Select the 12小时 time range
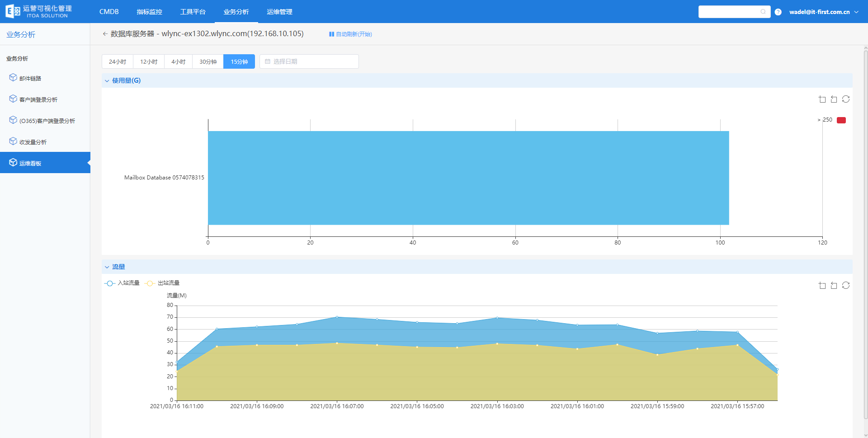This screenshot has height=438, width=868. 149,61
